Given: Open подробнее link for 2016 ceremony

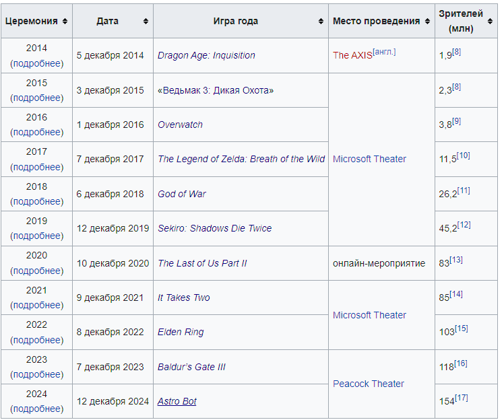Looking at the screenshot, I should tap(37, 133).
